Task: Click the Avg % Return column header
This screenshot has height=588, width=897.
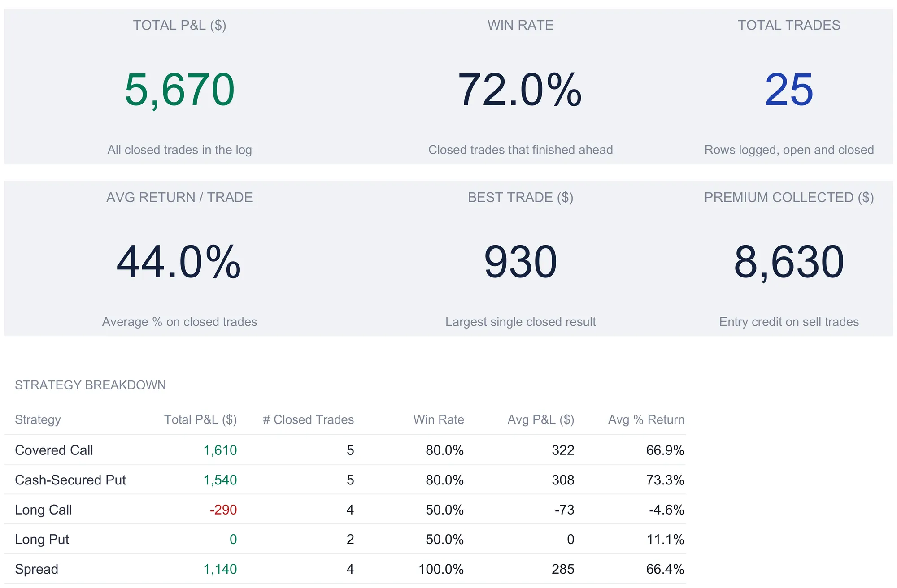Action: (x=646, y=419)
